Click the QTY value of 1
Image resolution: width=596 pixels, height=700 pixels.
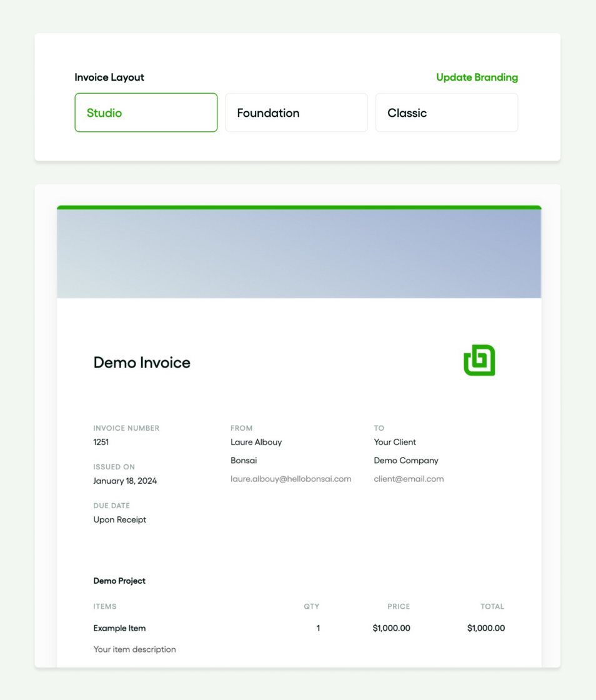pyautogui.click(x=318, y=628)
